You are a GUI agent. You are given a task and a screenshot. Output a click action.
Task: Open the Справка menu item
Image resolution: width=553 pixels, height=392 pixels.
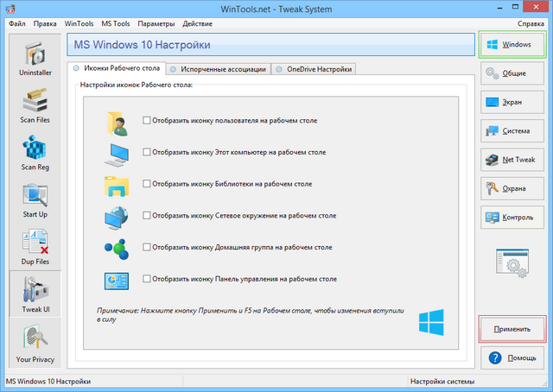click(x=531, y=22)
